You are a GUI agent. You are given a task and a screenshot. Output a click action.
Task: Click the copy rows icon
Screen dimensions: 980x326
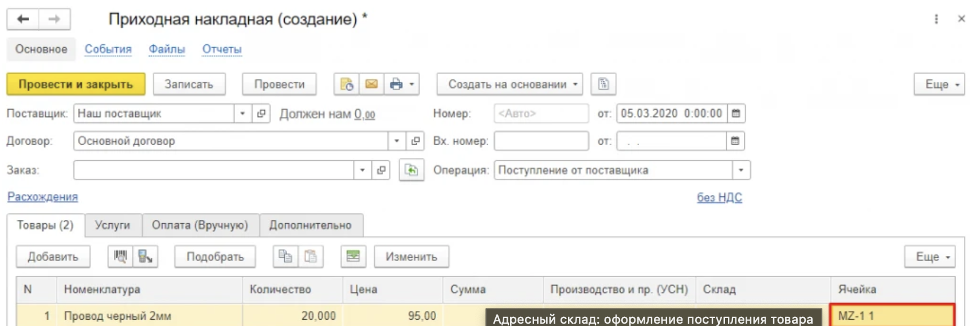point(285,257)
